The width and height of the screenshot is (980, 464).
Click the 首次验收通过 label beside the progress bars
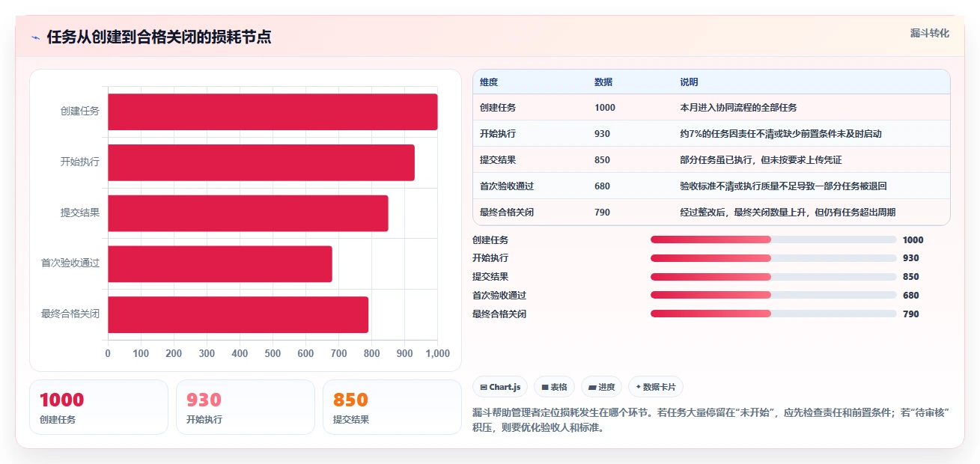499,296
